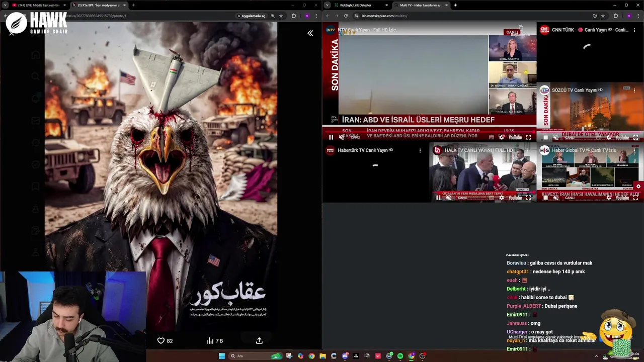Open tab search dropdown in X window
Screen dimensions: 644x362
[5, 5]
